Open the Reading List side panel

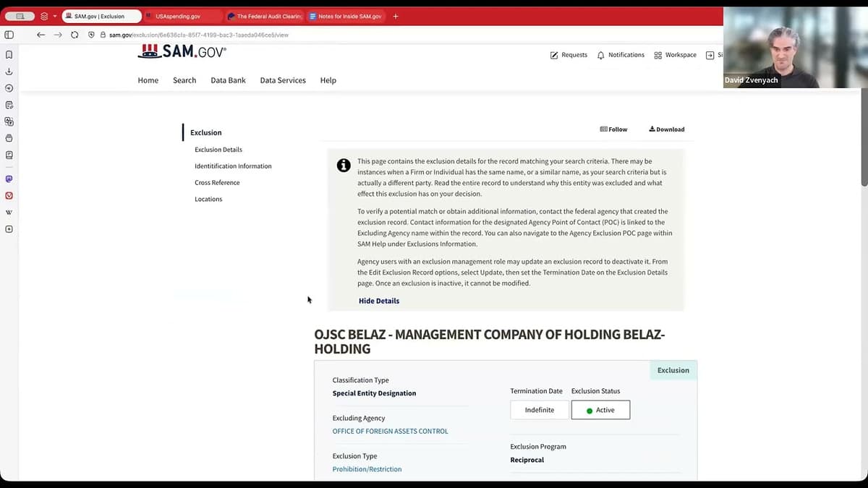click(x=9, y=155)
